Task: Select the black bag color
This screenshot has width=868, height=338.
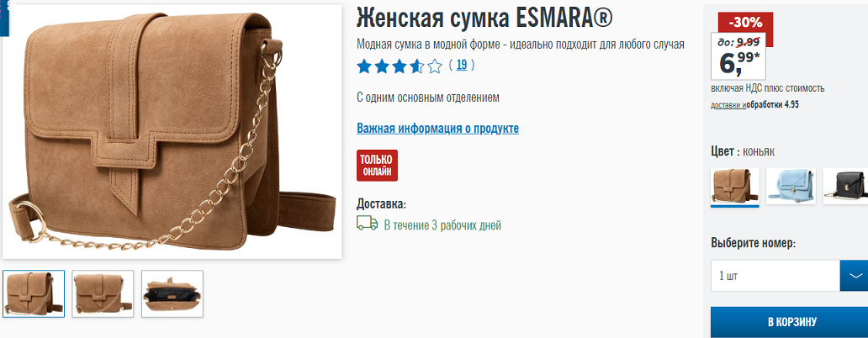Action: [845, 187]
